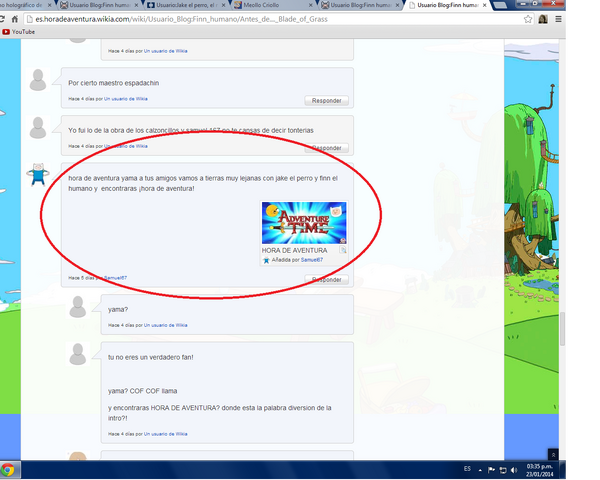
Task: Click the Chrome icon in the taskbar
Action: pyautogui.click(x=8, y=470)
